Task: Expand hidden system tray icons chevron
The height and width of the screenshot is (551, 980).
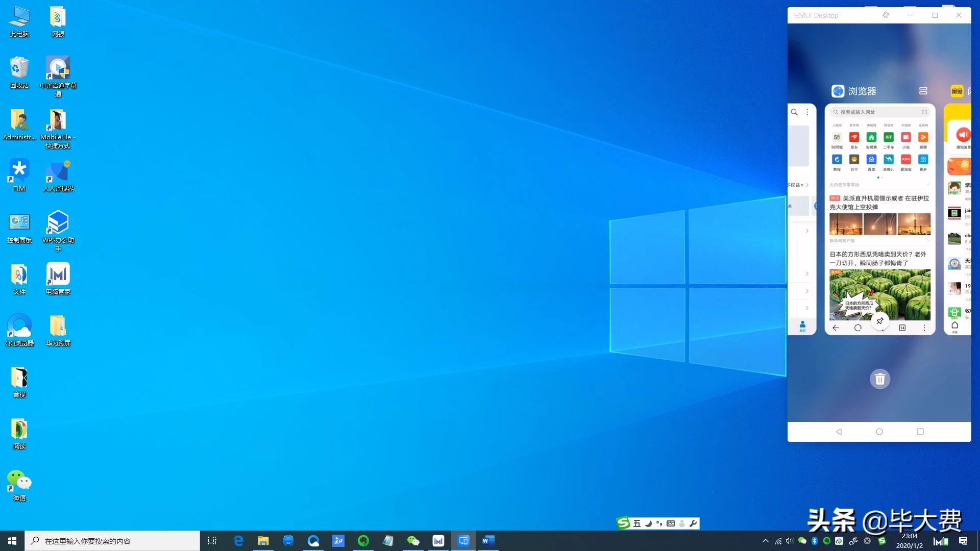Action: pyautogui.click(x=765, y=541)
